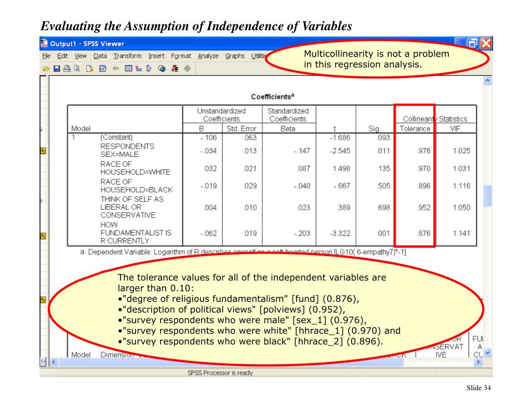Click the t value -3.322
Image resolution: width=532 pixels, height=399 pixels.
(x=340, y=233)
